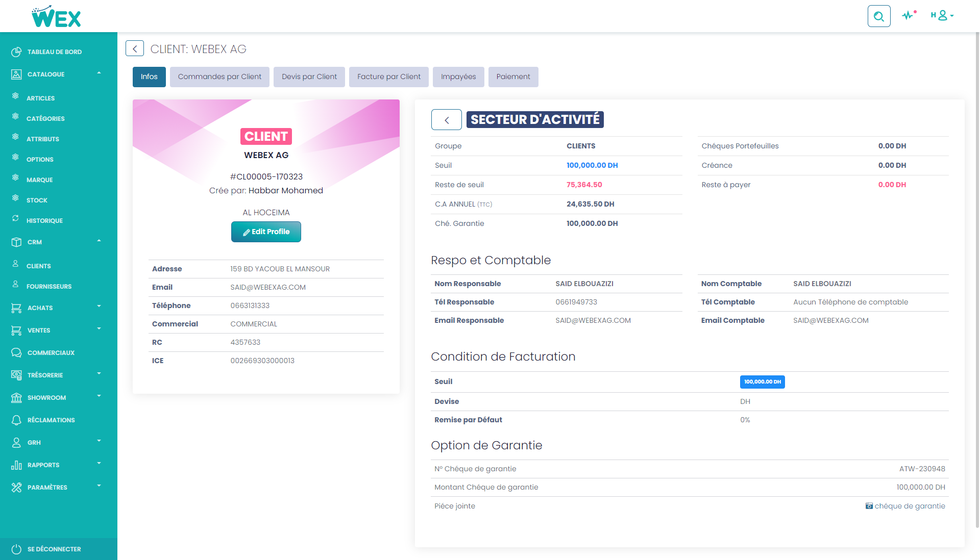This screenshot has width=980, height=560.
Task: Open the Impayées tab
Action: coord(458,77)
